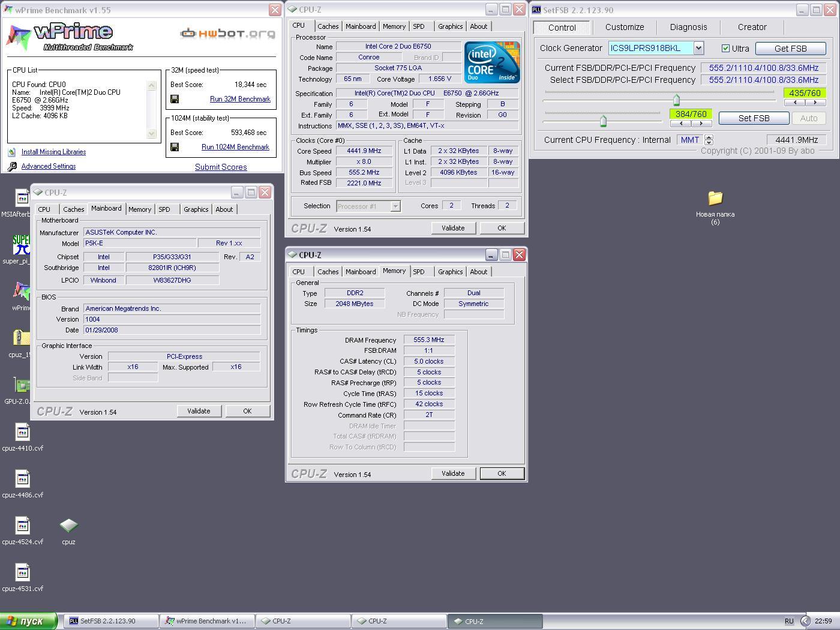Click the Advanced Settings wrench icon
The width and height of the screenshot is (840, 630).
pos(11,166)
